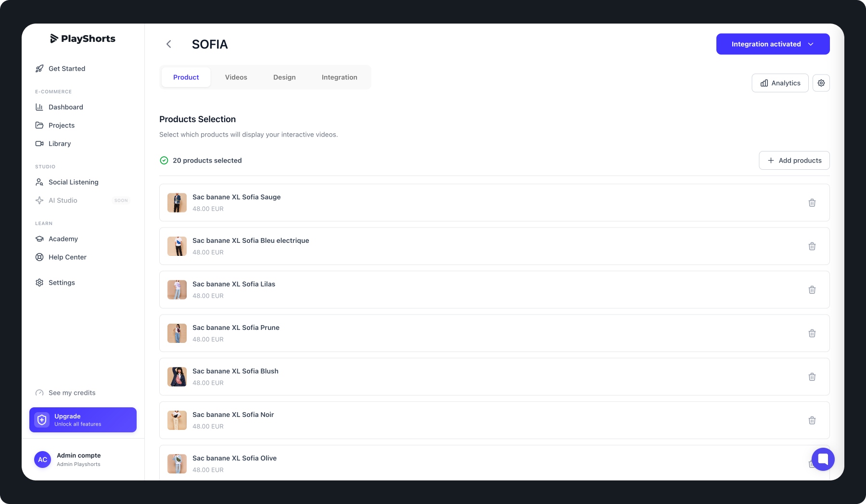Open project settings gear beside Analytics
This screenshot has width=866, height=504.
[x=821, y=83]
